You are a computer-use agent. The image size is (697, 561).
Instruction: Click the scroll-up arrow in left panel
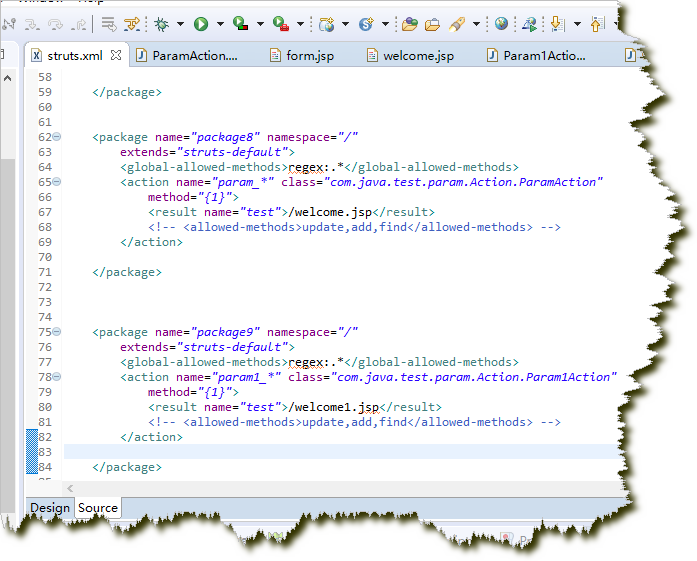coord(8,79)
